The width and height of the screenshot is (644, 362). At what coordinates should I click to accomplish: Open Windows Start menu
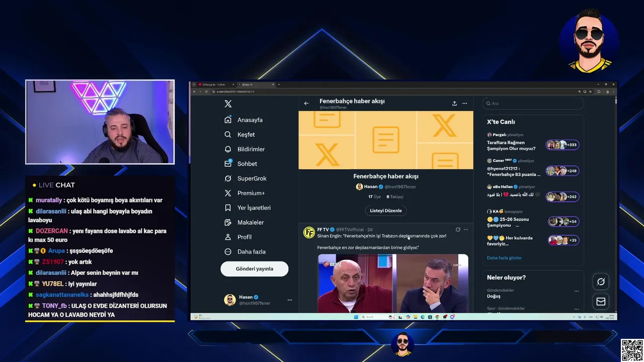pyautogui.click(x=356, y=317)
